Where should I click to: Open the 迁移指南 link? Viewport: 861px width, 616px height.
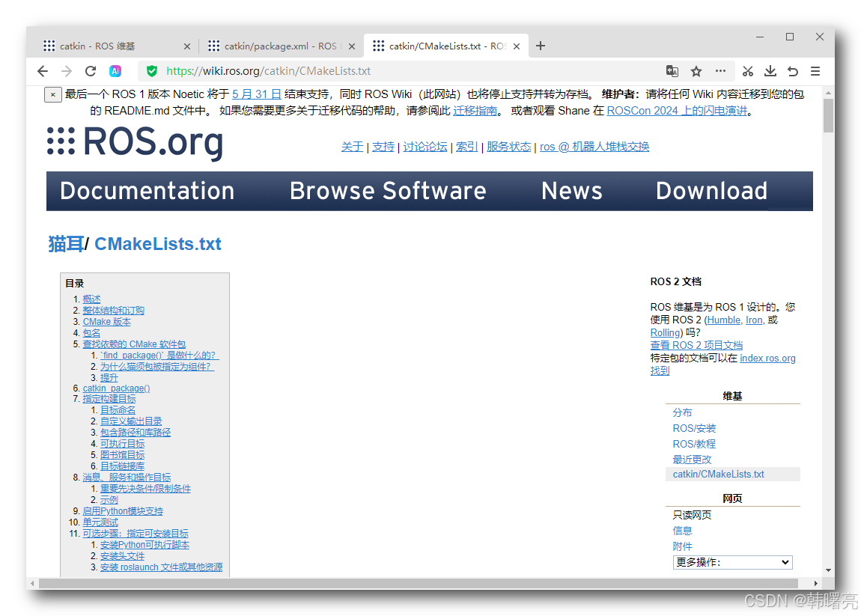click(x=475, y=110)
